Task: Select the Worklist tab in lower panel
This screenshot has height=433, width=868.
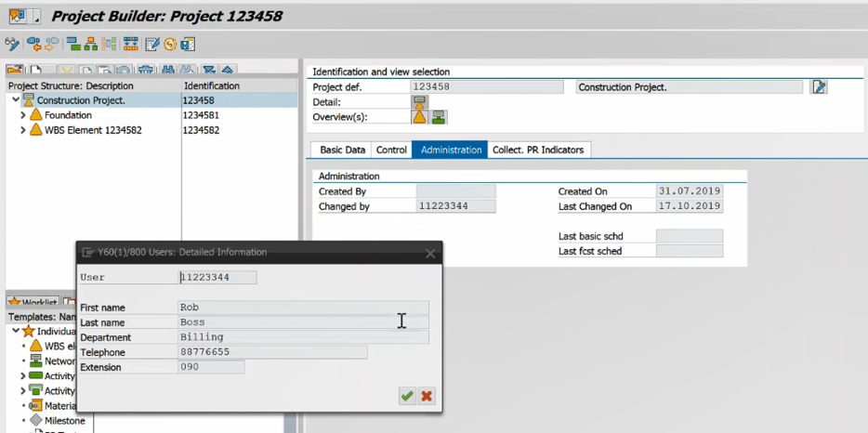Action: tap(33, 302)
